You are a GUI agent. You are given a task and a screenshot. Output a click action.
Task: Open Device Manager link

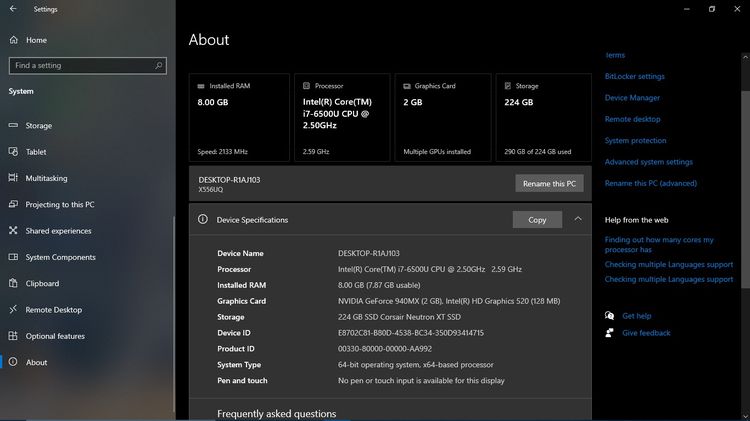click(632, 98)
